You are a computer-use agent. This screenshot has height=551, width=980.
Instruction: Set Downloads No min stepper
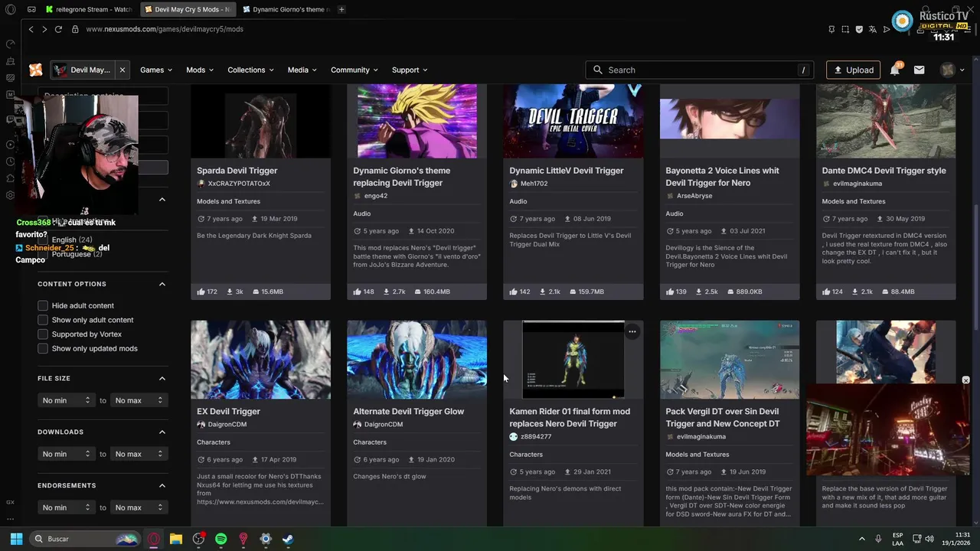[66, 454]
